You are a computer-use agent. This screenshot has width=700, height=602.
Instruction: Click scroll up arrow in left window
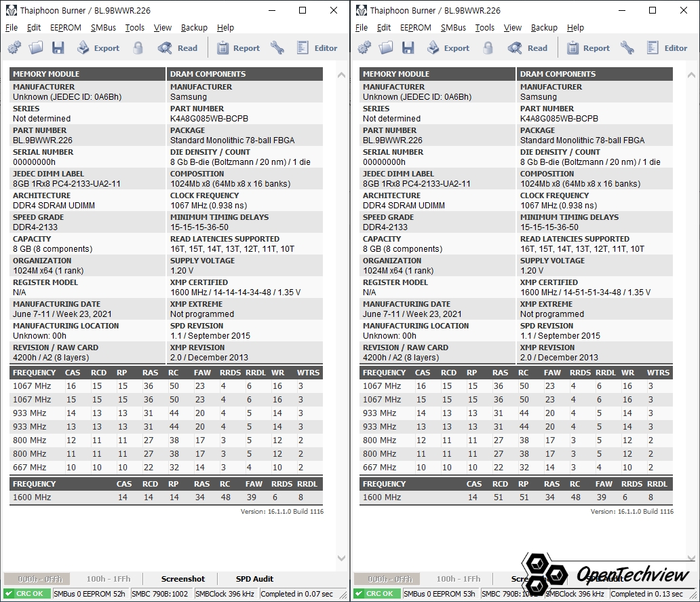pos(341,75)
